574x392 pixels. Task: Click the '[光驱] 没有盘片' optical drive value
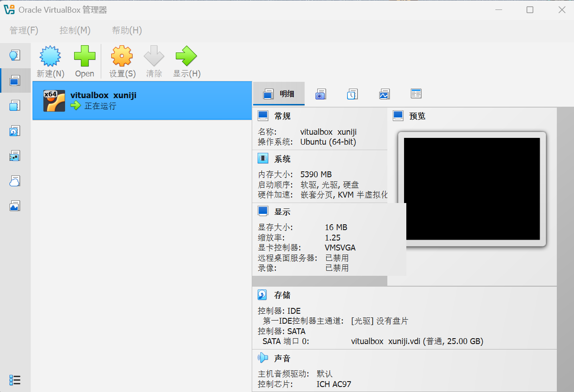tap(380, 321)
